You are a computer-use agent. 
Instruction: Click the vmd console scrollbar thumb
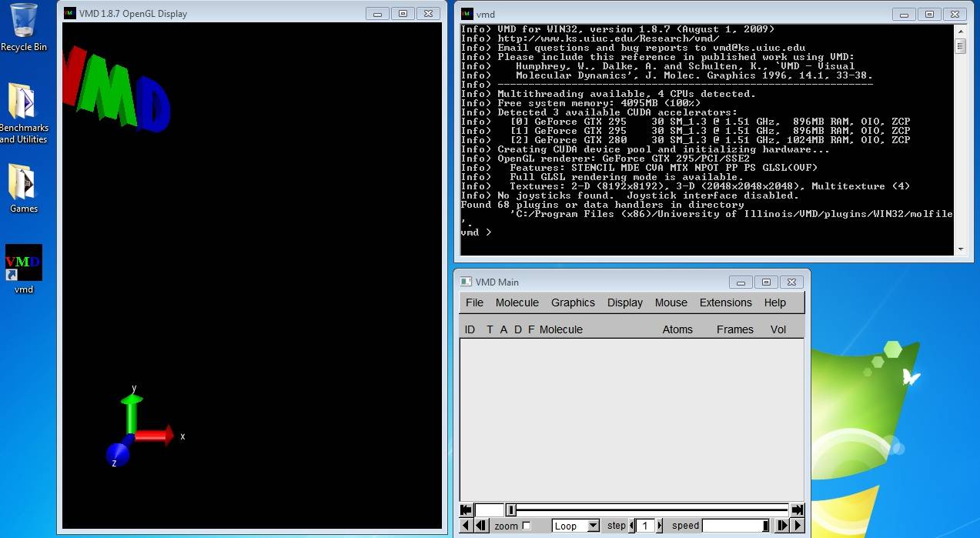click(x=960, y=45)
